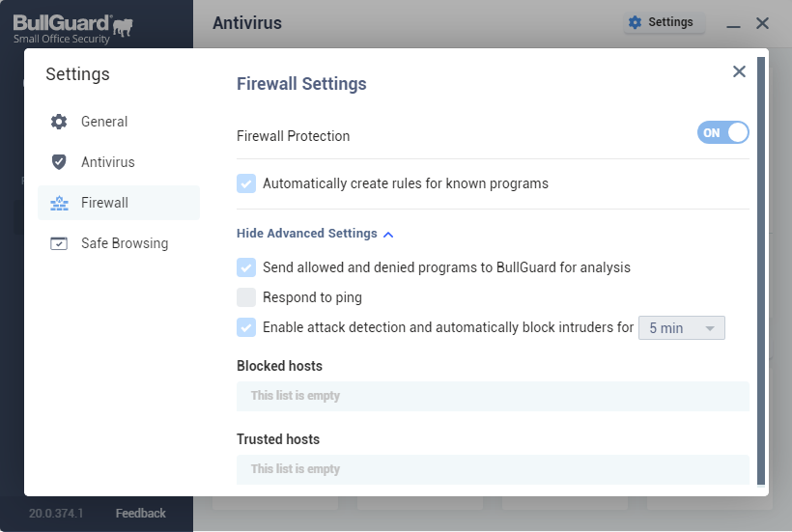Click the Settings dialog vertical scrollbar
The height and width of the screenshot is (532, 792).
[761, 270]
